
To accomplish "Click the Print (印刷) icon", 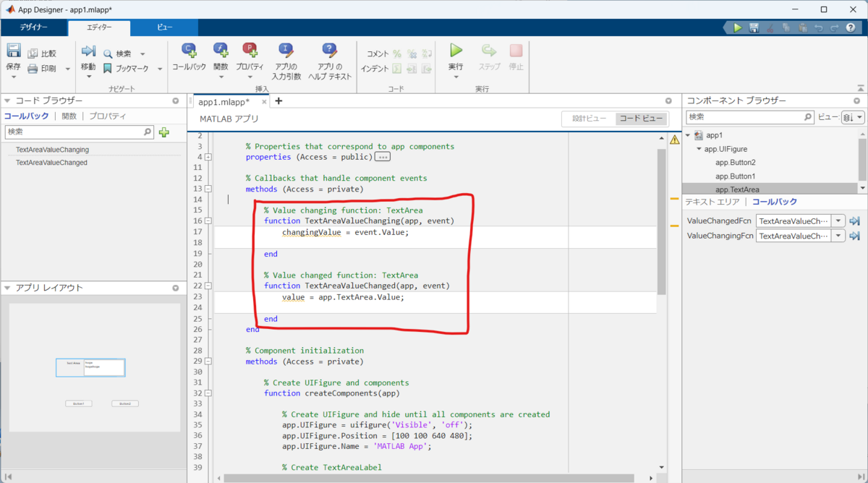I will tap(33, 69).
